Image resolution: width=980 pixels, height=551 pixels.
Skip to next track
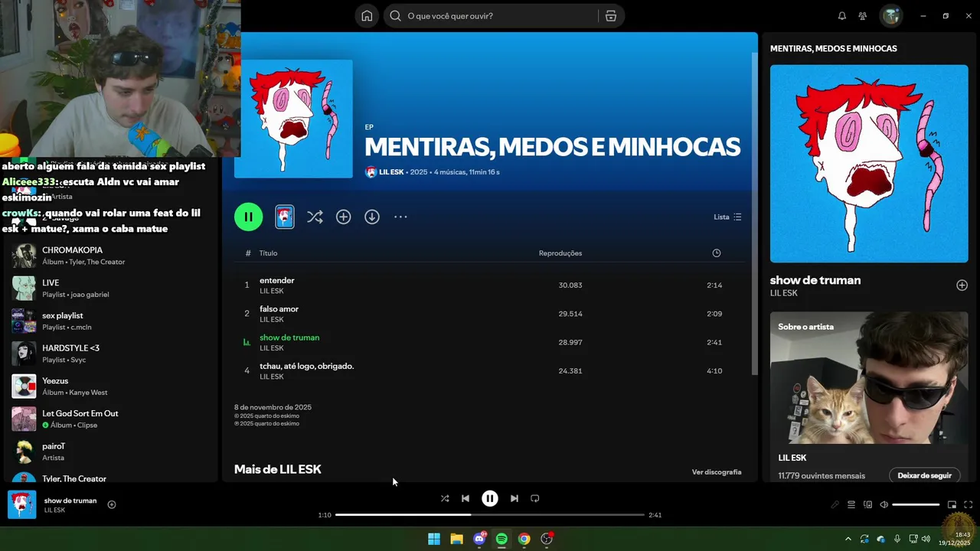(514, 498)
